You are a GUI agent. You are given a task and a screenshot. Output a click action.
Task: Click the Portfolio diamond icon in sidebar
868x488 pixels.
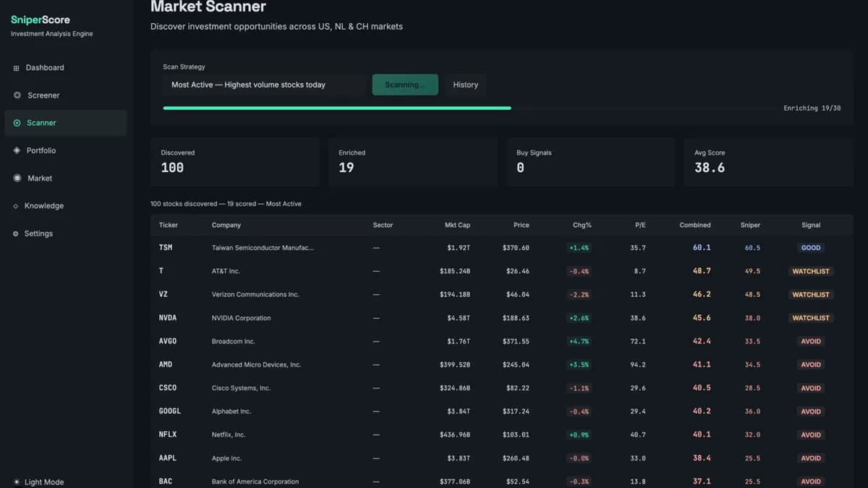pyautogui.click(x=17, y=150)
